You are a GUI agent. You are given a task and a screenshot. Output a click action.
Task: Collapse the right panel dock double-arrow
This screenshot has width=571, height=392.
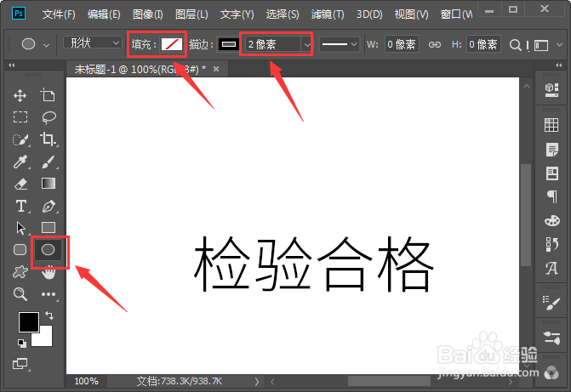558,65
